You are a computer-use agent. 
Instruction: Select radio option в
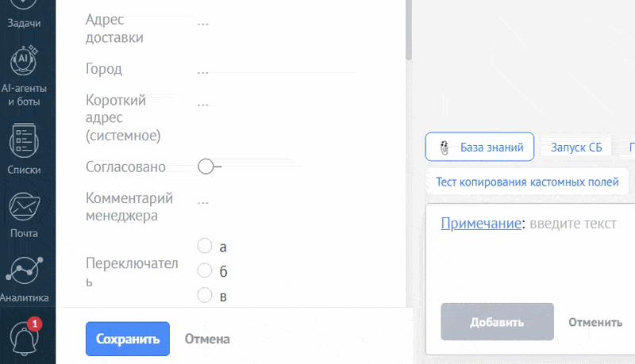tap(205, 295)
